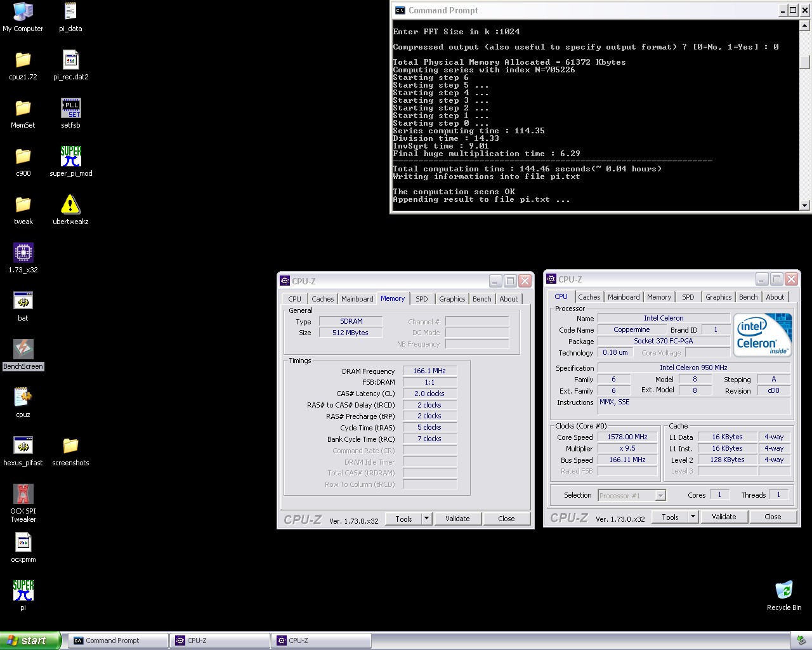This screenshot has width=812, height=650.
Task: Click the Level 2 128 KBytes cache value
Action: coord(728,460)
